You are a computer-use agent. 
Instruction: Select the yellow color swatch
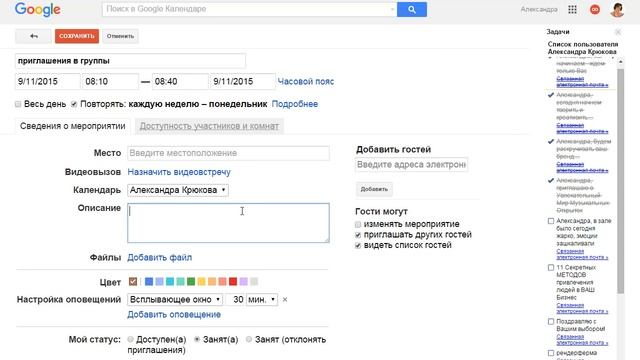tap(201, 281)
